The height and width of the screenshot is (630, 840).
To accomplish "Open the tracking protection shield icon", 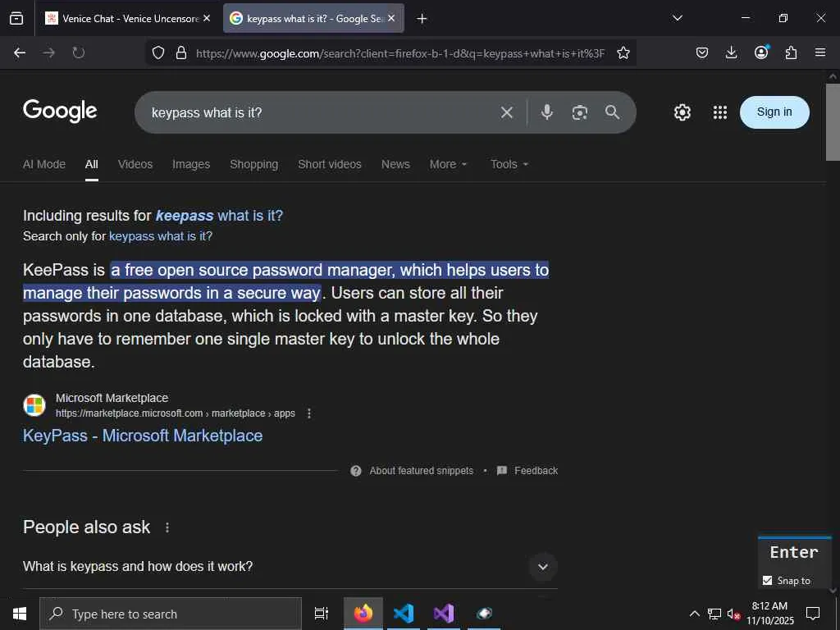I will pos(158,52).
